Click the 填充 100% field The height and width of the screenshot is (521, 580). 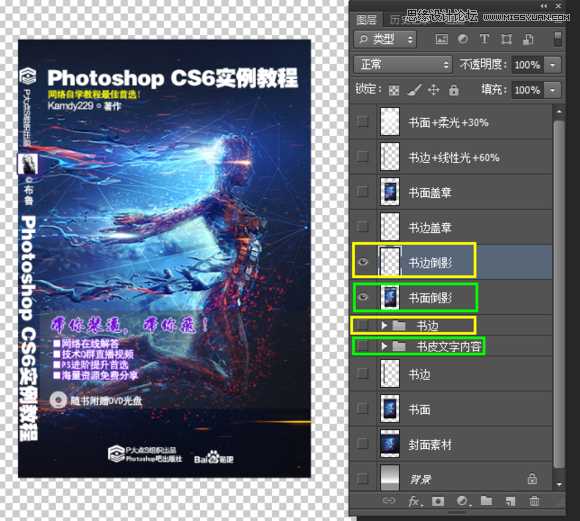[x=528, y=90]
